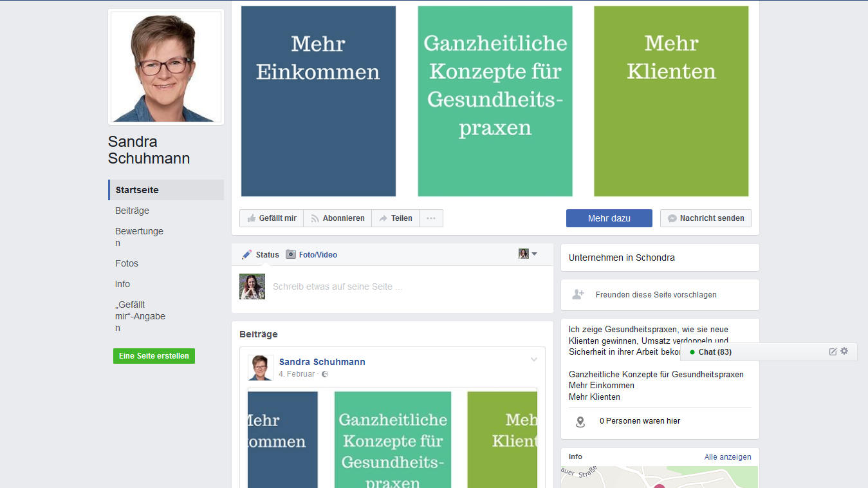The image size is (868, 488).
Task: Click the pencil Status icon
Action: [246, 254]
